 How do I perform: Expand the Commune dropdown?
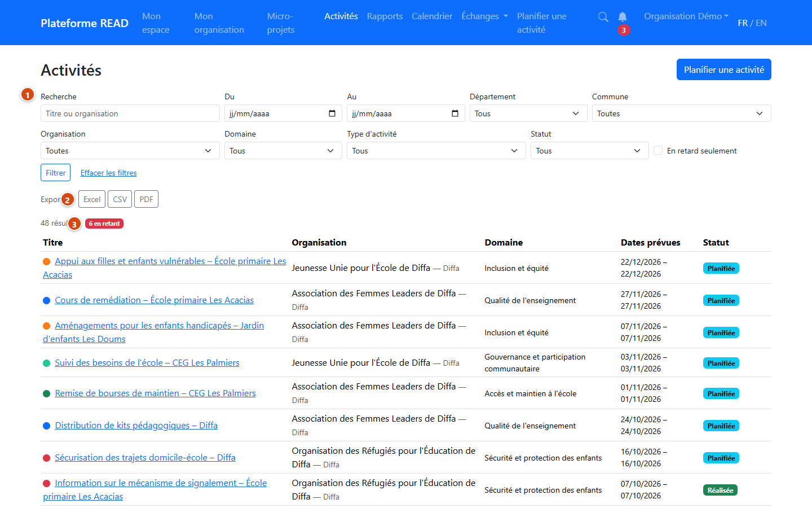point(681,113)
